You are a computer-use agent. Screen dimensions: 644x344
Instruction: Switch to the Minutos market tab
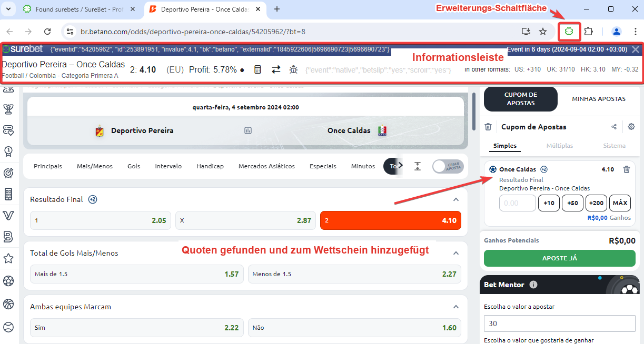363,166
